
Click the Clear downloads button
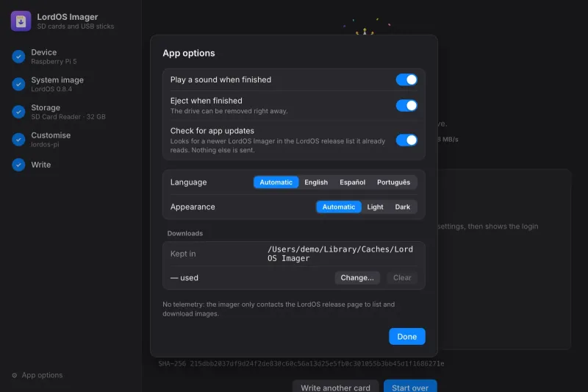pyautogui.click(x=402, y=278)
